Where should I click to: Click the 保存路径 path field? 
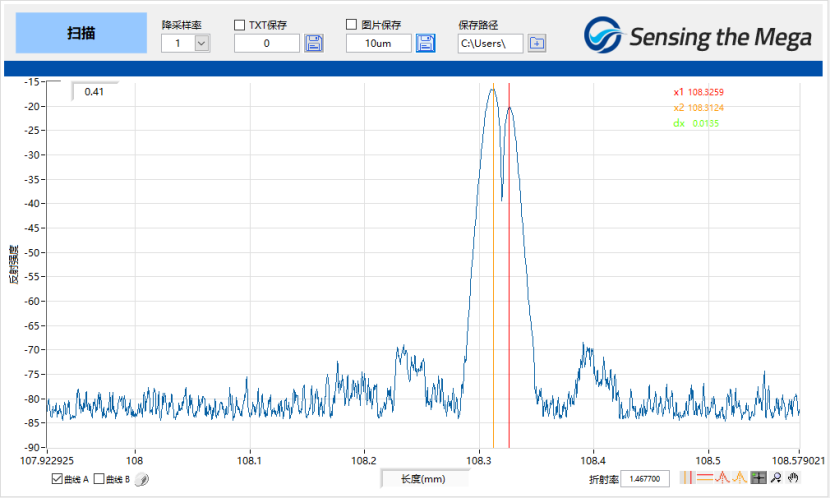(490, 43)
